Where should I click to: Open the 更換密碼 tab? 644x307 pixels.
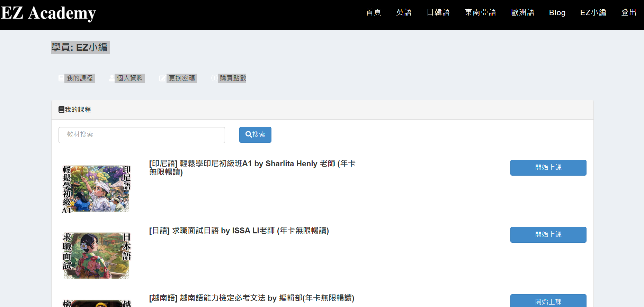(x=181, y=78)
